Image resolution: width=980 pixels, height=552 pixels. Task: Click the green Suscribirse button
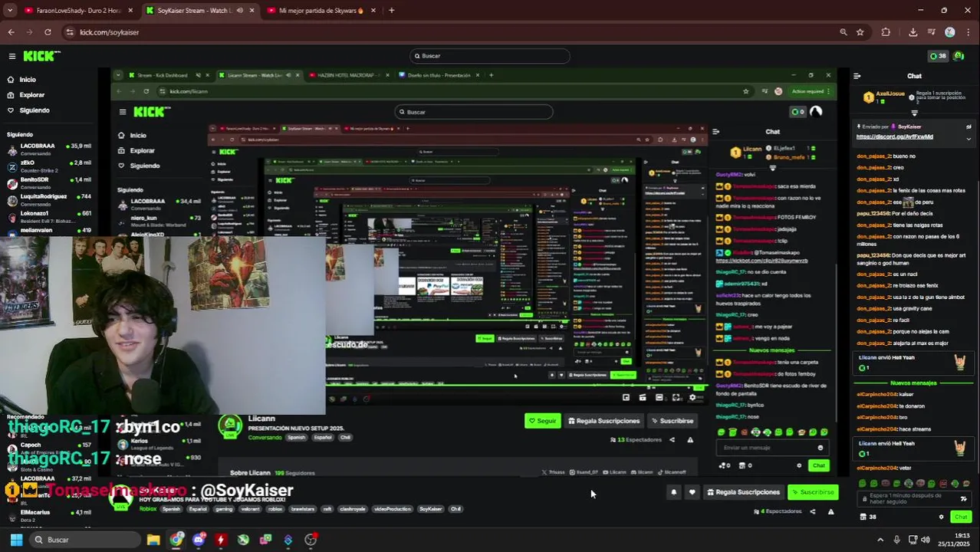tap(813, 492)
